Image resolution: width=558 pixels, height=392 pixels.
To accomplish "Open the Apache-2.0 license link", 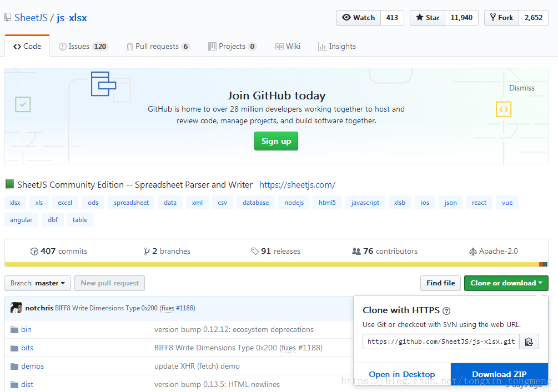I will [494, 252].
